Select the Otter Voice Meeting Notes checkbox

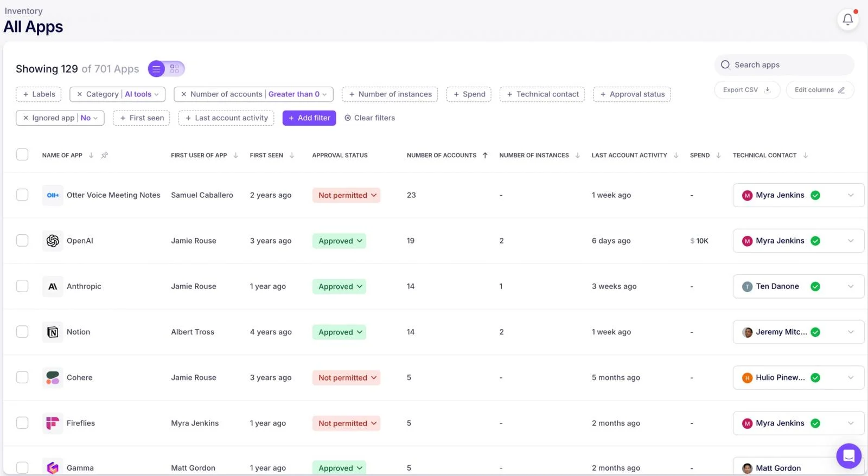click(22, 195)
